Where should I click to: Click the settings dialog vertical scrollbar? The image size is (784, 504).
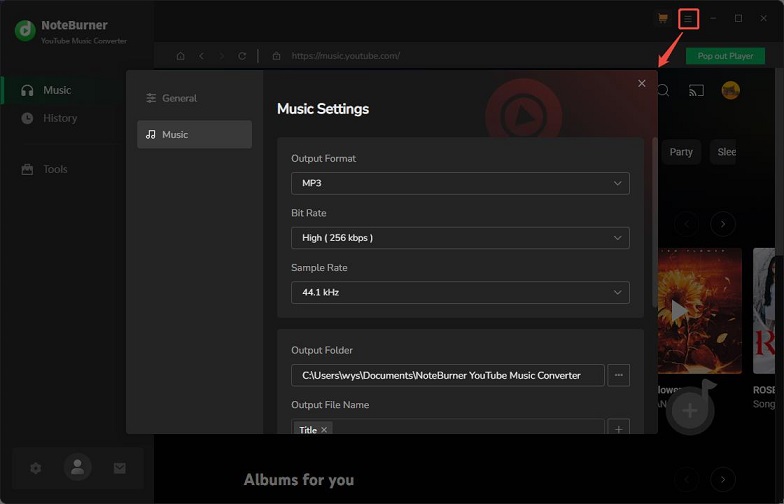pyautogui.click(x=654, y=222)
